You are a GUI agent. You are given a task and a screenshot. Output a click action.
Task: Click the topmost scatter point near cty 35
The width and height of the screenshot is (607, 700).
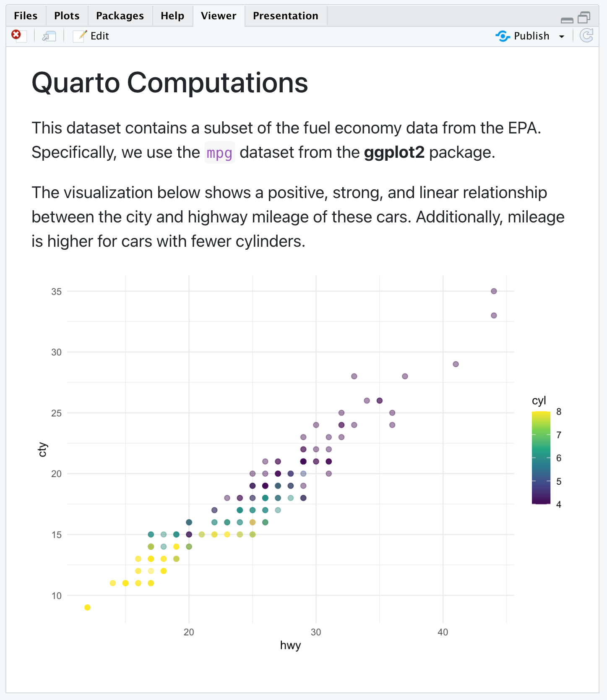pyautogui.click(x=493, y=290)
